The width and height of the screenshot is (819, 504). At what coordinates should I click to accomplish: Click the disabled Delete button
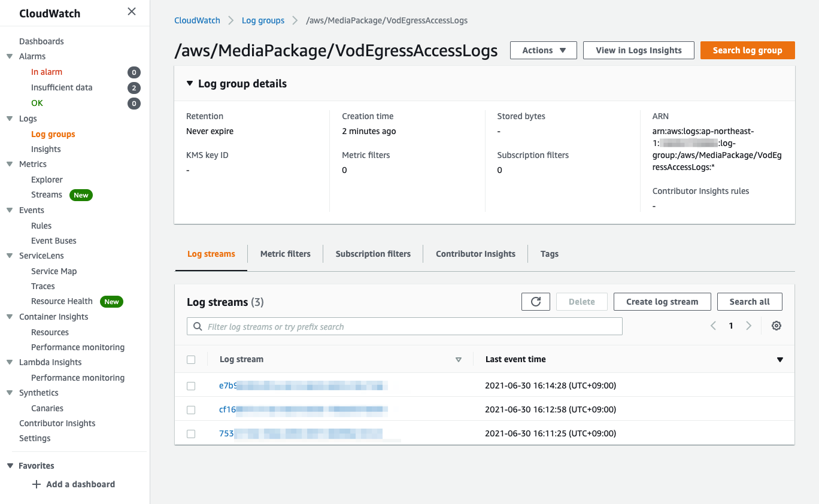(582, 302)
